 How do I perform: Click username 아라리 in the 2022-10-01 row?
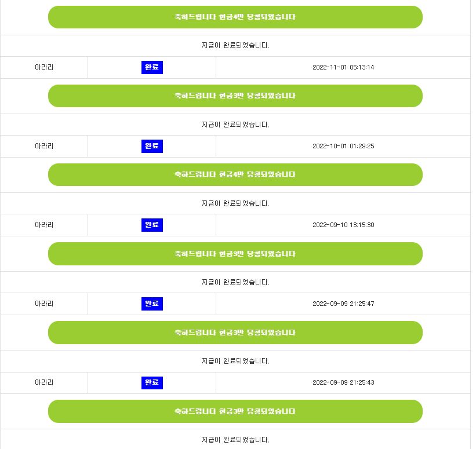(x=44, y=146)
